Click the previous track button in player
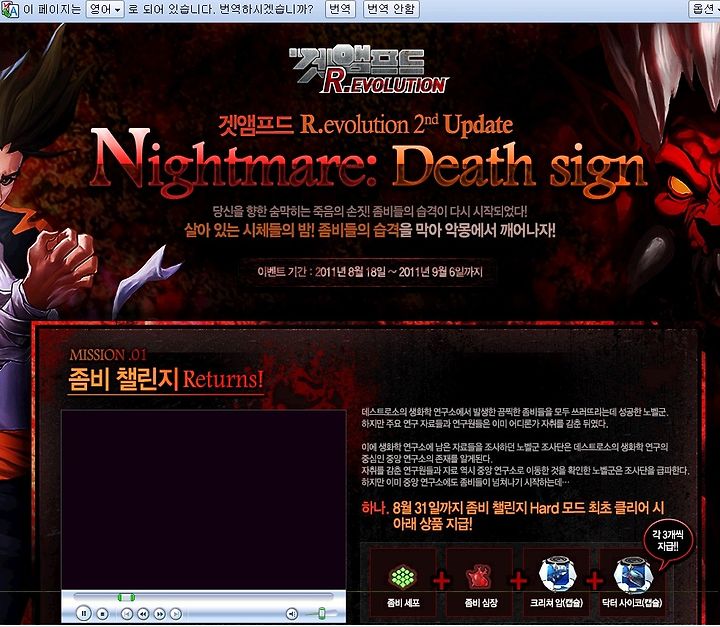The width and height of the screenshot is (720, 627). [x=127, y=614]
